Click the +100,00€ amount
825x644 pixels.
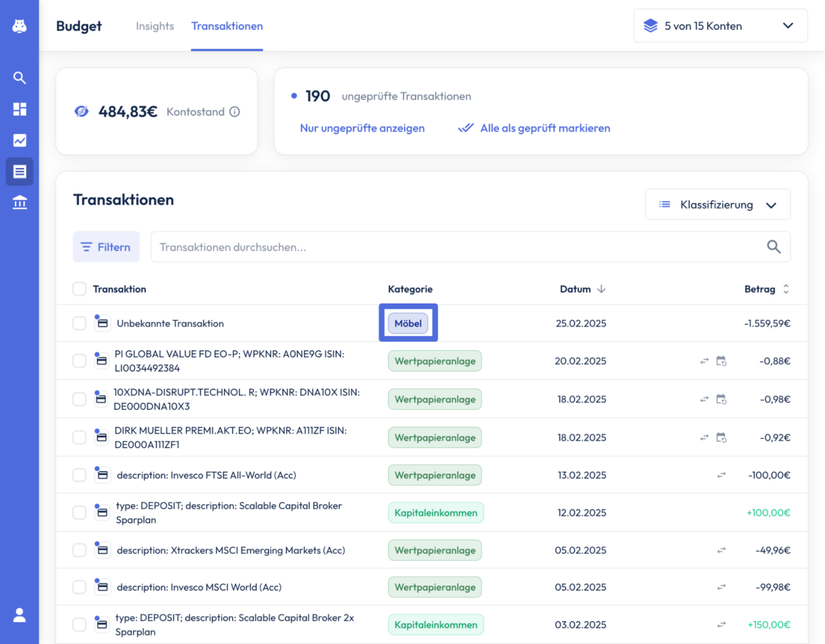point(768,513)
